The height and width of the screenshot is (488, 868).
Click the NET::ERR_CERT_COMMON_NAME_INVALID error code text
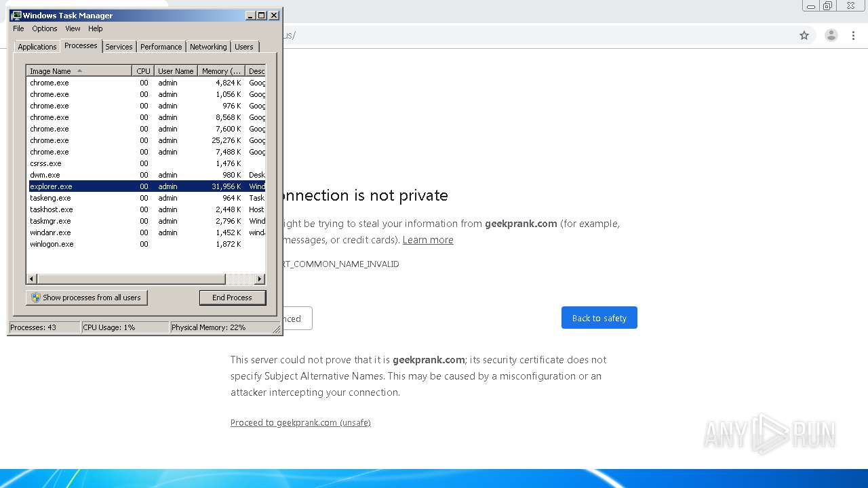(341, 264)
